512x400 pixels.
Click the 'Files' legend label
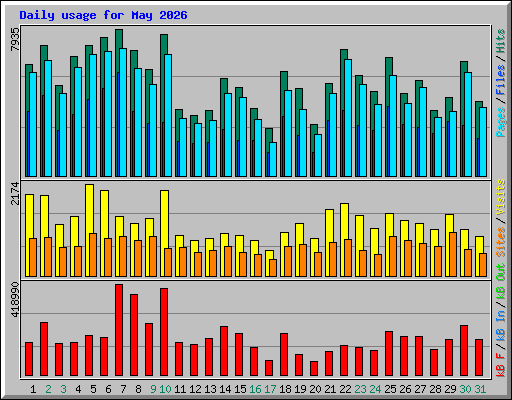point(501,80)
